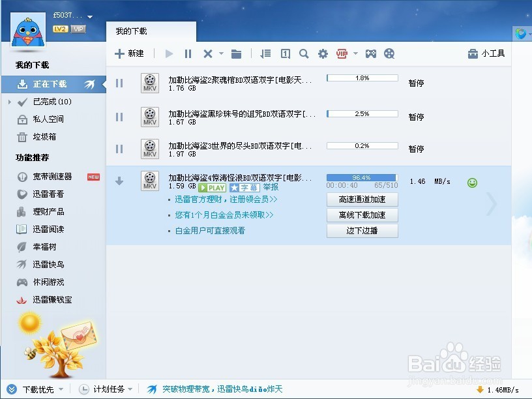Open 白金用户可直接观看 link

210,231
